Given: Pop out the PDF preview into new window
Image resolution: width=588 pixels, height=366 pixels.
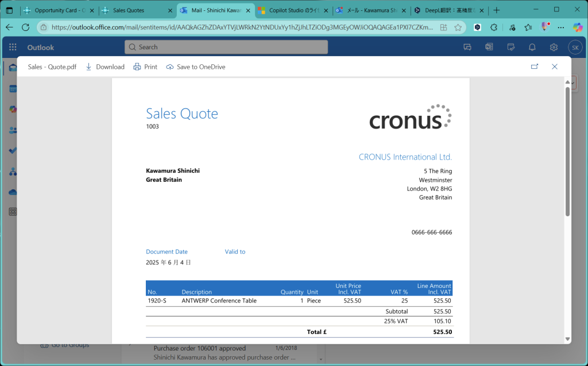Looking at the screenshot, I should (535, 67).
